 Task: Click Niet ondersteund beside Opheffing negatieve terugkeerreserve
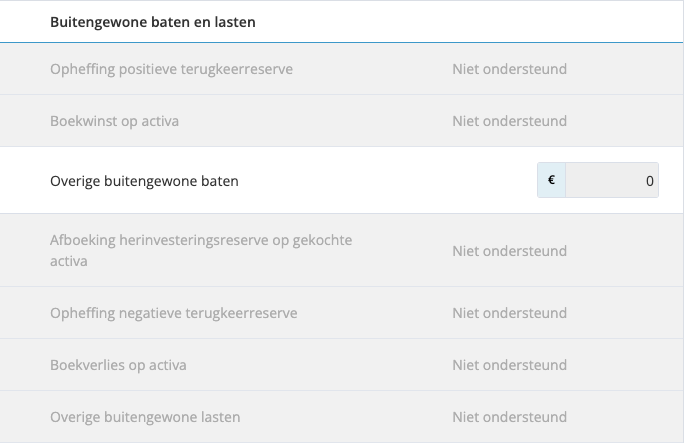(x=509, y=313)
